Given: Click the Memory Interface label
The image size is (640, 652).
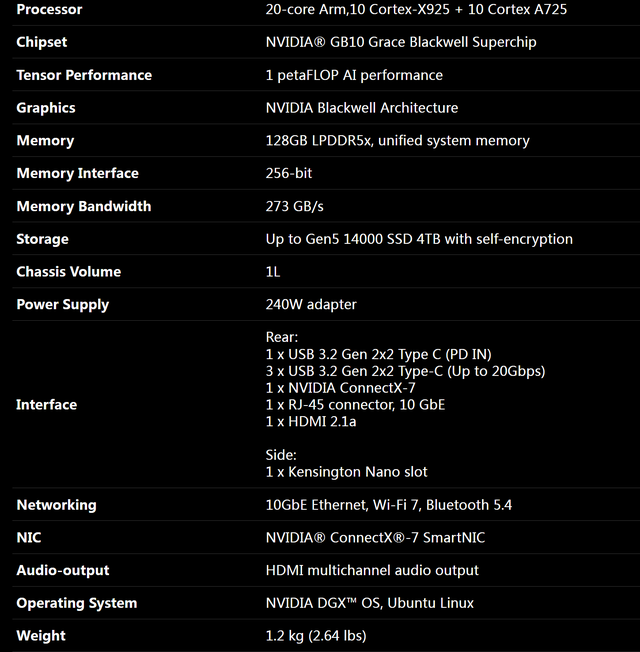Looking at the screenshot, I should pos(77,174).
